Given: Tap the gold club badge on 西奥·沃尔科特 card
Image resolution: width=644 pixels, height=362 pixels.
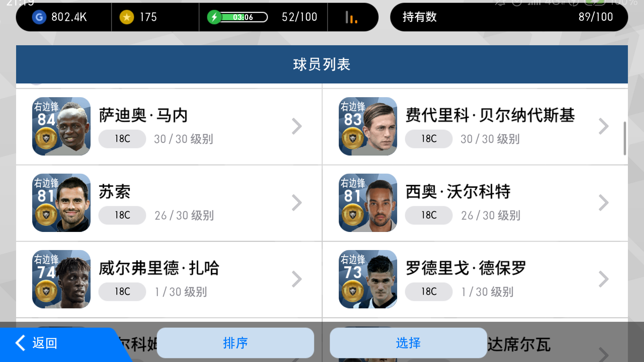Looking at the screenshot, I should pos(353,215).
